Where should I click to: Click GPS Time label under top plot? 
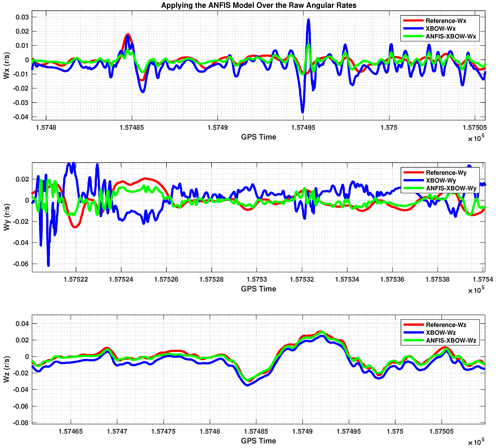[x=259, y=137]
